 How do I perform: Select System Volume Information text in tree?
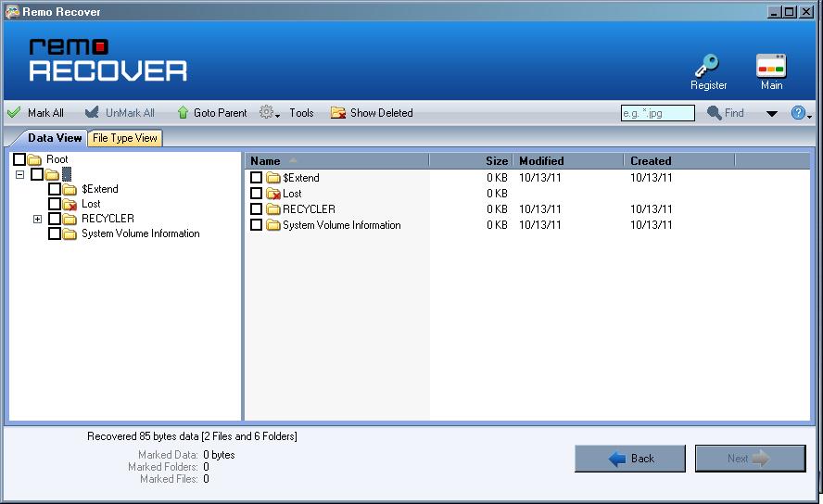(141, 233)
